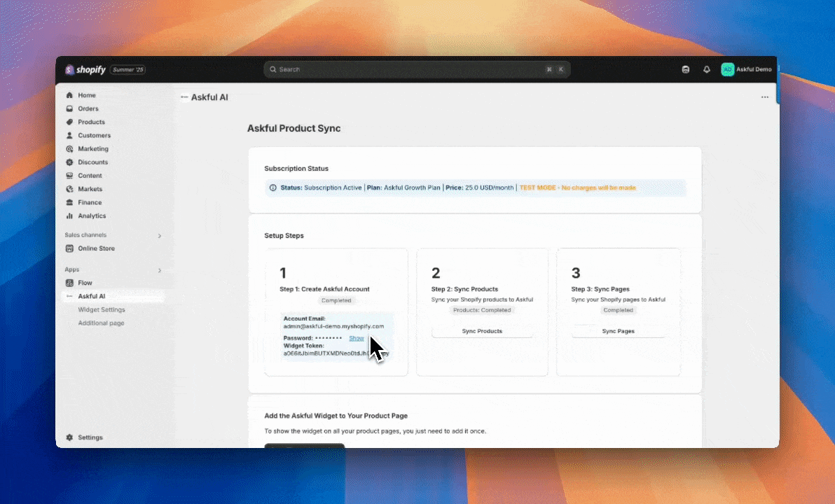Viewport: 835px width, 504px height.
Task: Click the Markets globe icon
Action: click(x=69, y=189)
